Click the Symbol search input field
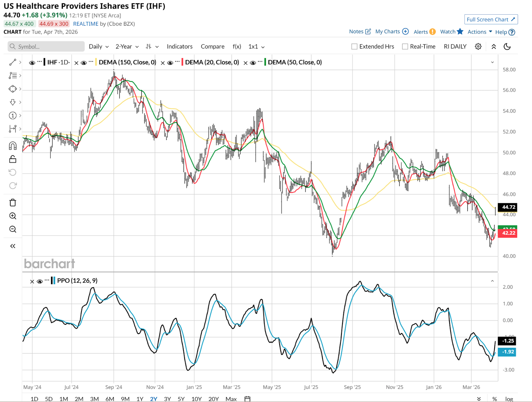Viewport: 532px width, 402px height. tap(46, 47)
